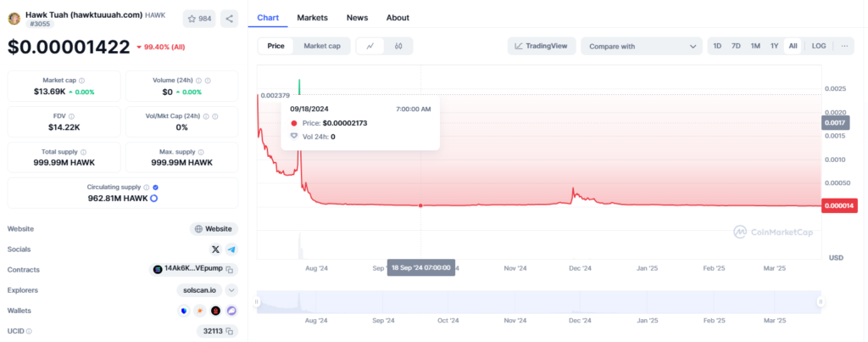Click the 0.002379 high price label
This screenshot has height=342, width=868.
click(x=275, y=95)
